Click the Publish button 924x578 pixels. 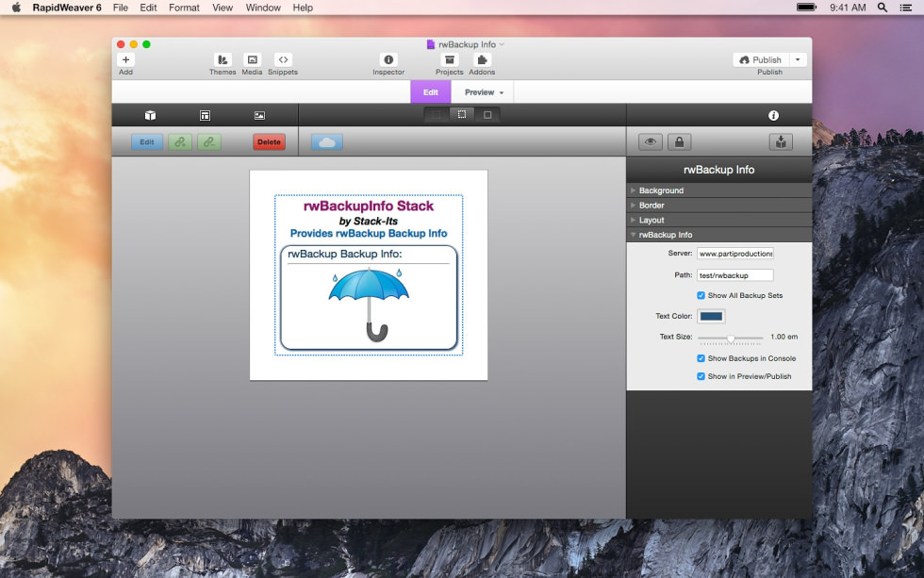[x=762, y=59]
